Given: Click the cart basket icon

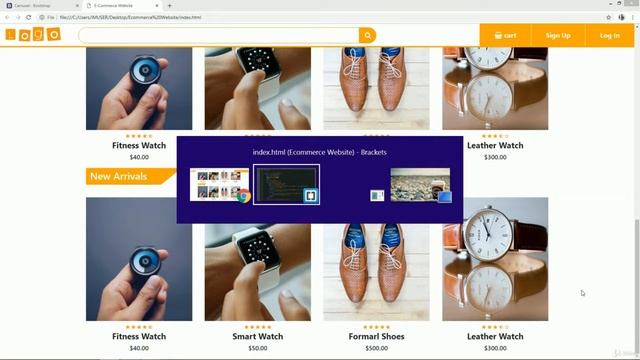Looking at the screenshot, I should pyautogui.click(x=498, y=36).
